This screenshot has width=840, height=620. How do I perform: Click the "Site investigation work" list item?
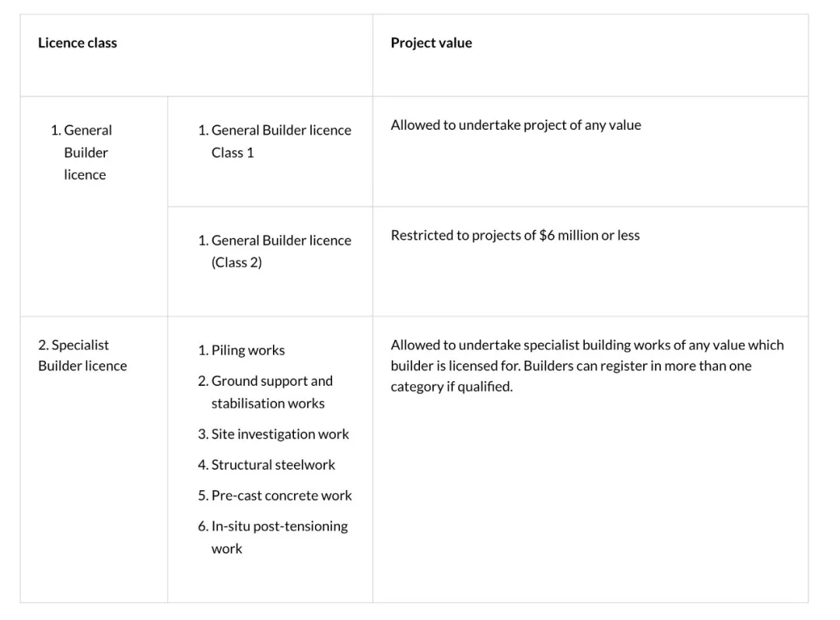point(273,434)
